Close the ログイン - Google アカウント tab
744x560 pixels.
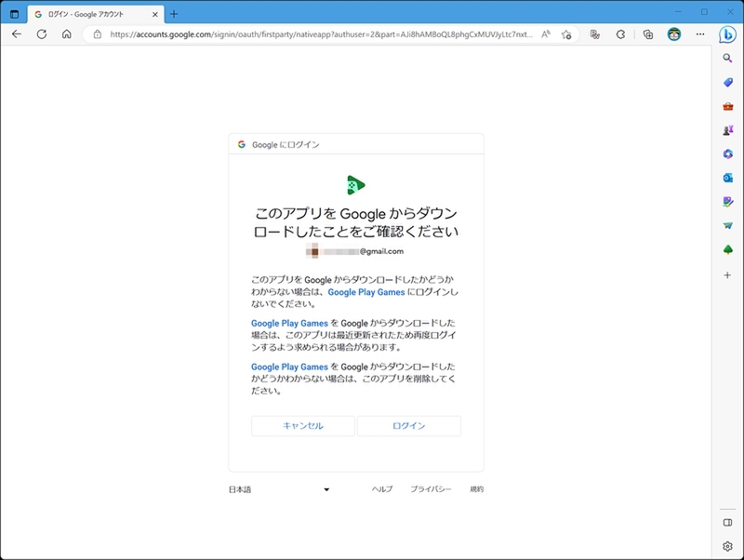click(155, 14)
